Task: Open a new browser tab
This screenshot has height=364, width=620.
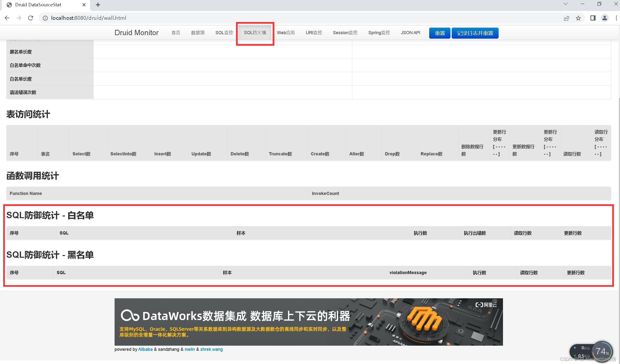Action: coord(98,5)
